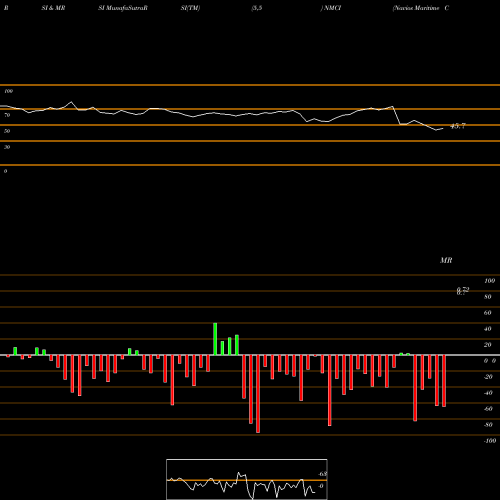The image size is (500, 500).
Task: Click the 'SI MunafaSutraR' header label
Action: (123, 8)
